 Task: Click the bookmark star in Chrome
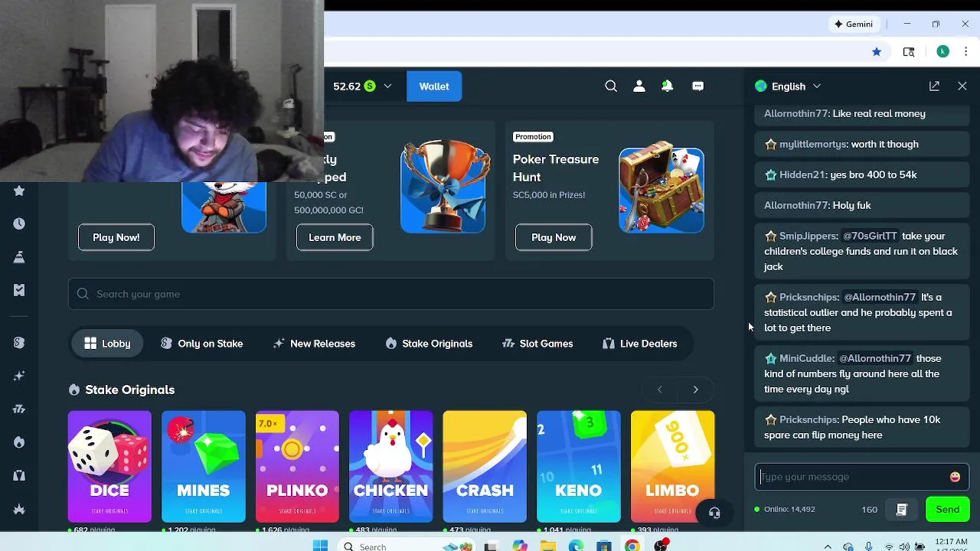[x=877, y=51]
